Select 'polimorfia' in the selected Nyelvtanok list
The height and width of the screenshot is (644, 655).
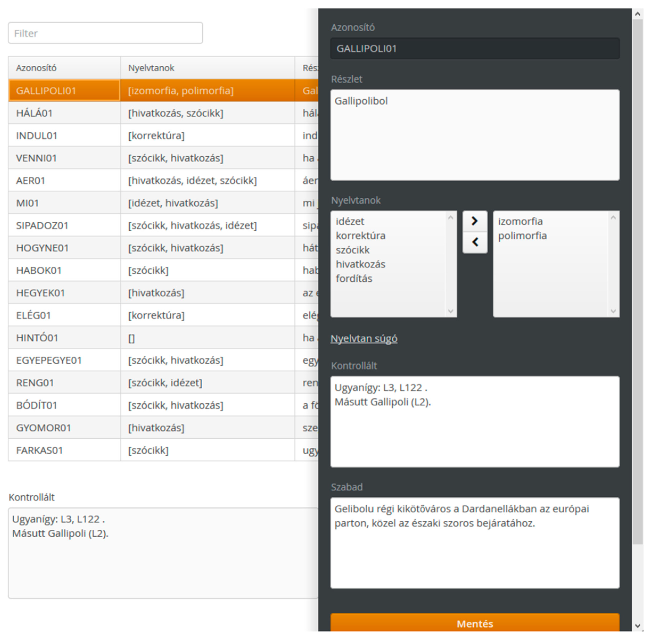pyautogui.click(x=522, y=235)
